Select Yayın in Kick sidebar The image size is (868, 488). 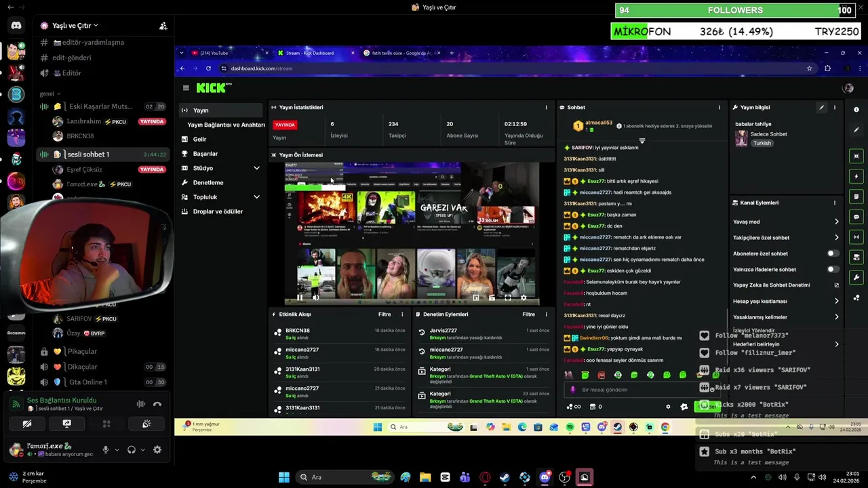(x=221, y=110)
